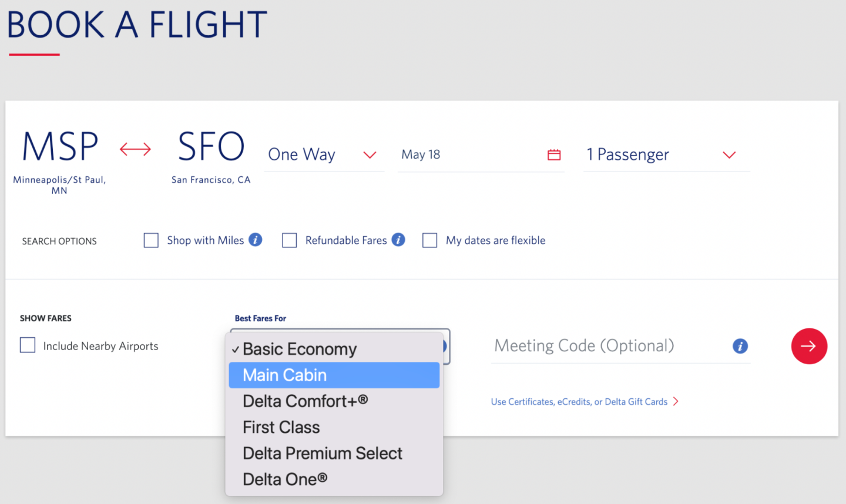Enable the Shop with Miles checkbox

pyautogui.click(x=151, y=240)
